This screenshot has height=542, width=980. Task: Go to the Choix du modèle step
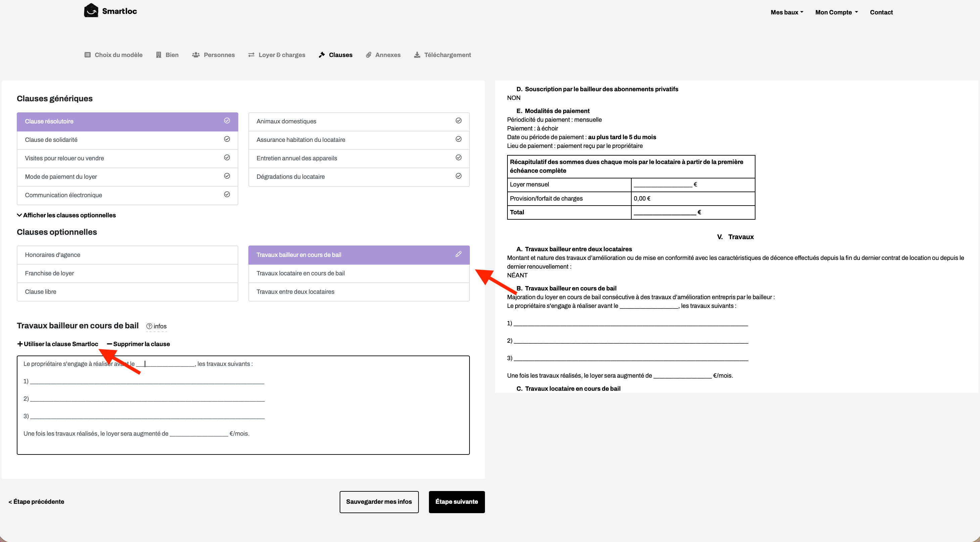pos(113,55)
